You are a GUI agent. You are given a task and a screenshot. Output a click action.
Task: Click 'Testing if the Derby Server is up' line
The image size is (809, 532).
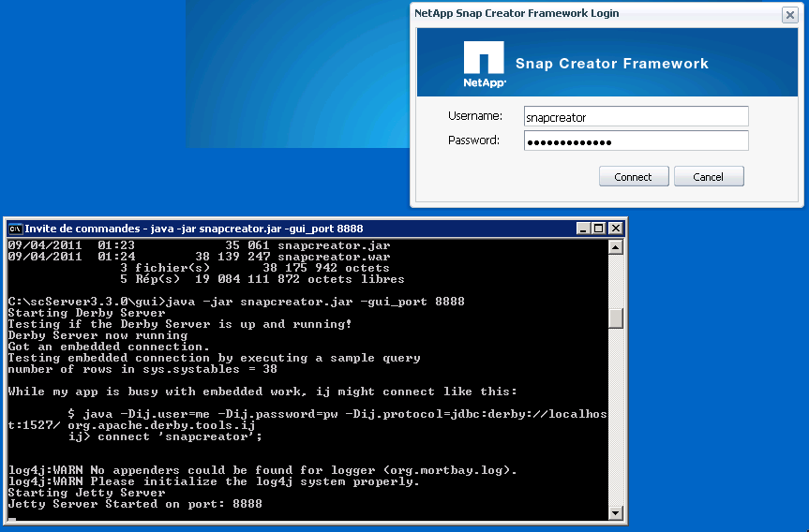click(180, 324)
